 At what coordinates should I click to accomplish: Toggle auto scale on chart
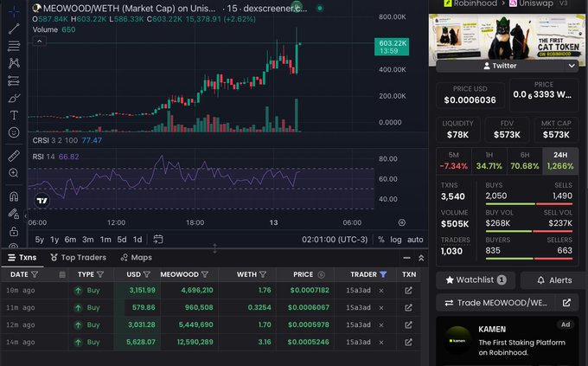pos(415,240)
